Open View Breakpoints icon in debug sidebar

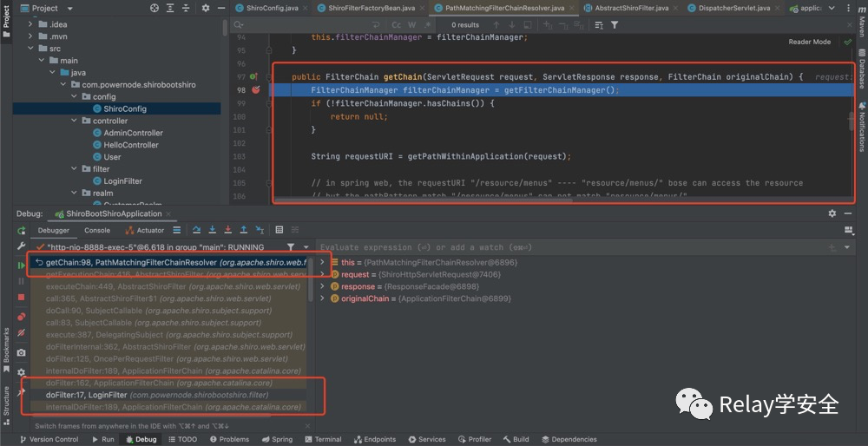tap(21, 317)
